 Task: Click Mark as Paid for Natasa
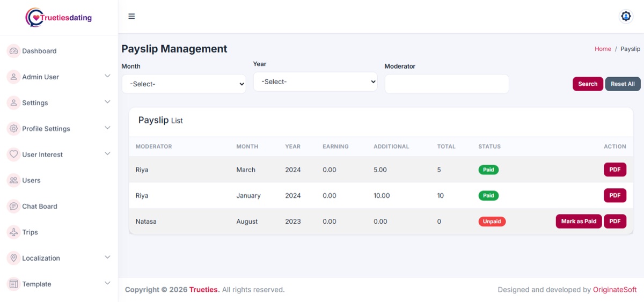coord(579,222)
